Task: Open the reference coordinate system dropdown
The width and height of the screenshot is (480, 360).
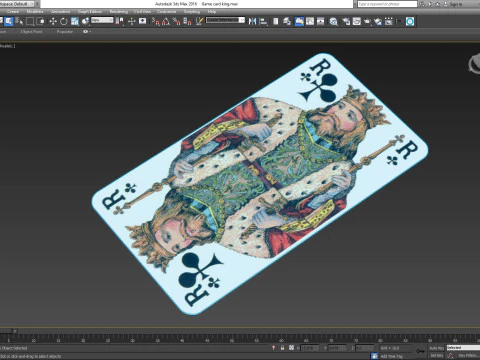Action: [102, 20]
